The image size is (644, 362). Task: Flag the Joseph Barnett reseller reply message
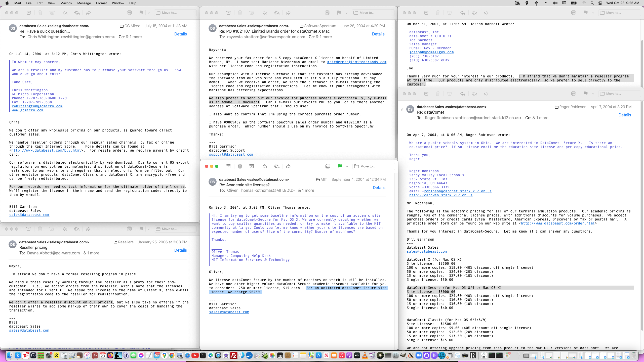(586, 13)
